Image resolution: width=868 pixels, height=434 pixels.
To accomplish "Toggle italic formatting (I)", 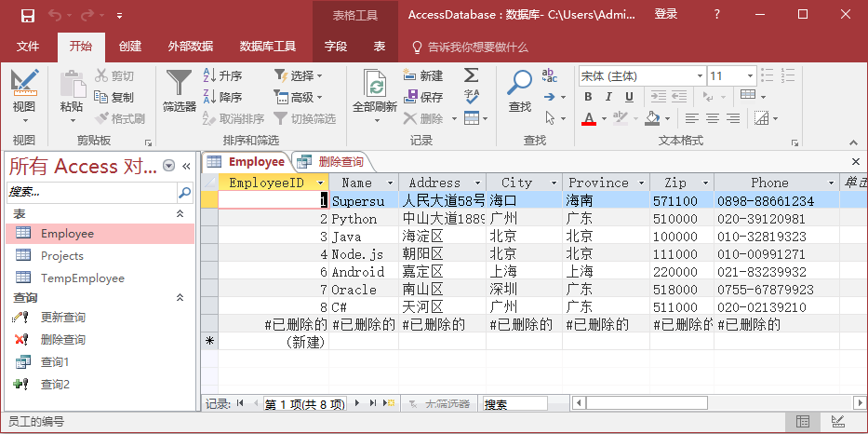I will click(609, 97).
